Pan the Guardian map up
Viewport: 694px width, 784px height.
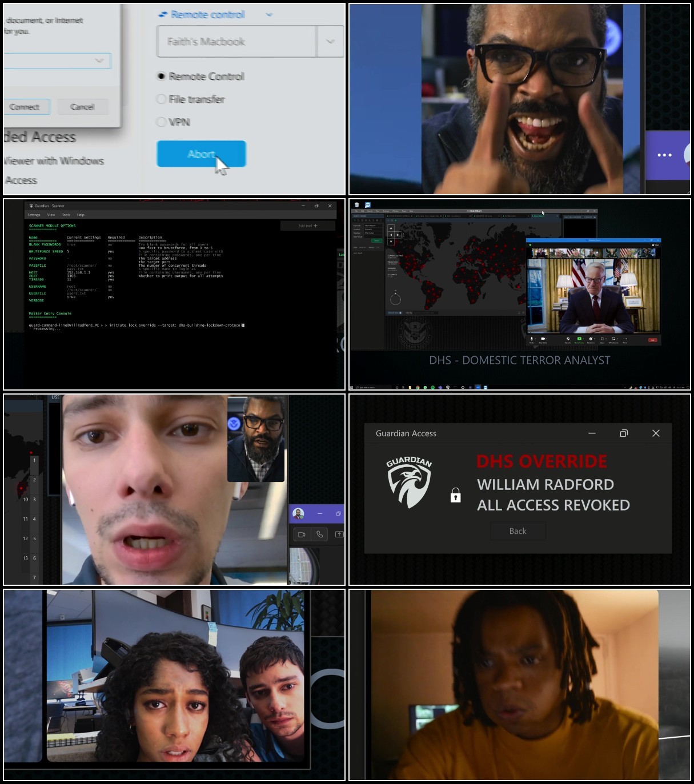(391, 228)
